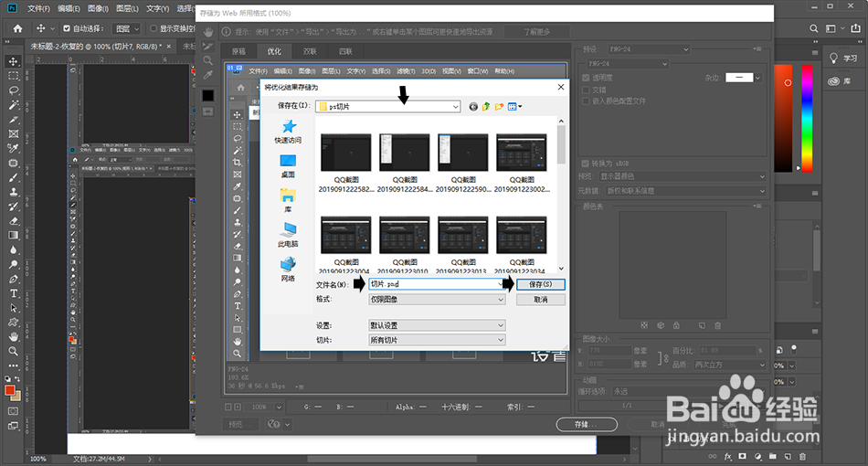Toggle the 嵌入颜色配置文件 checkbox
Viewport: 868px width, 466px height.
(586, 101)
